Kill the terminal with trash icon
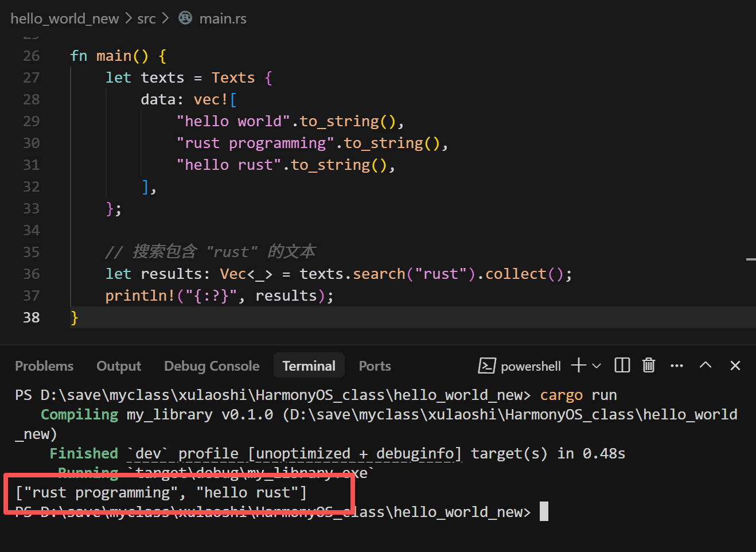The image size is (756, 552). [649, 365]
